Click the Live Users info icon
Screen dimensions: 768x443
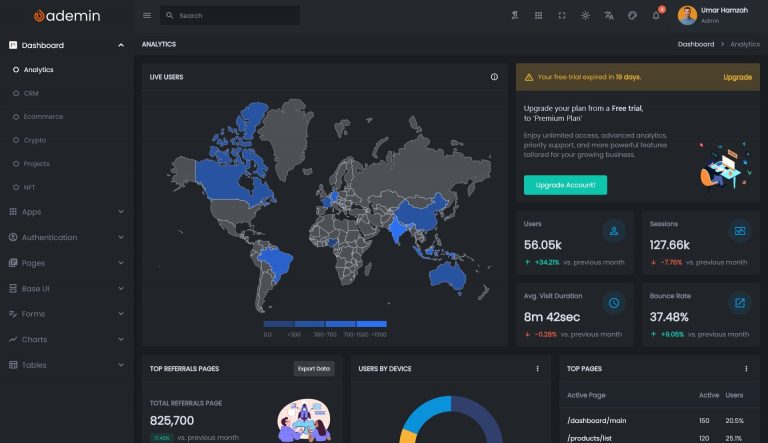coord(494,77)
